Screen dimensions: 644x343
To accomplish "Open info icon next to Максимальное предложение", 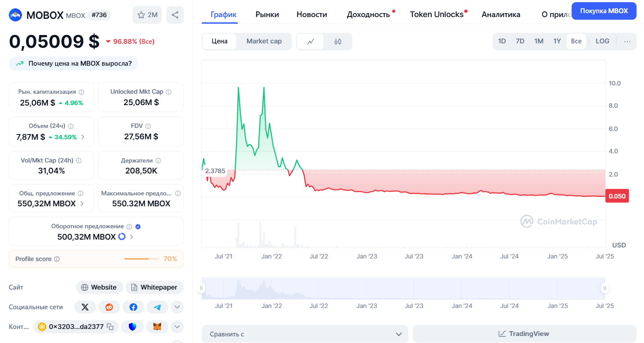I will pyautogui.click(x=178, y=194).
